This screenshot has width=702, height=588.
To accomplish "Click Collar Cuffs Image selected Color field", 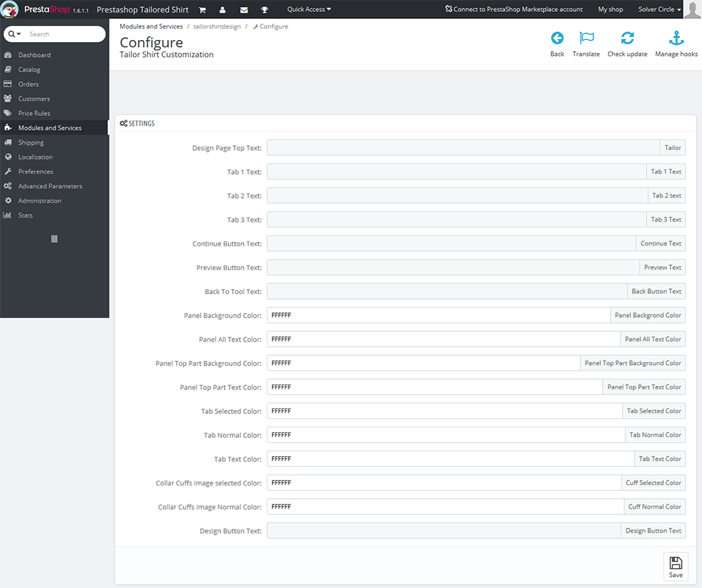I will click(444, 483).
